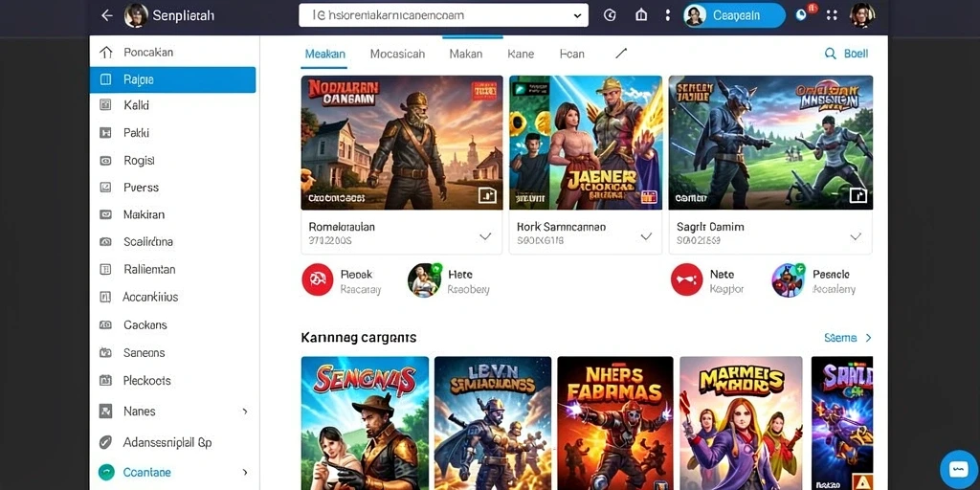980x490 pixels.
Task: Click the pencil edit icon beside Fcan
Action: click(x=620, y=54)
